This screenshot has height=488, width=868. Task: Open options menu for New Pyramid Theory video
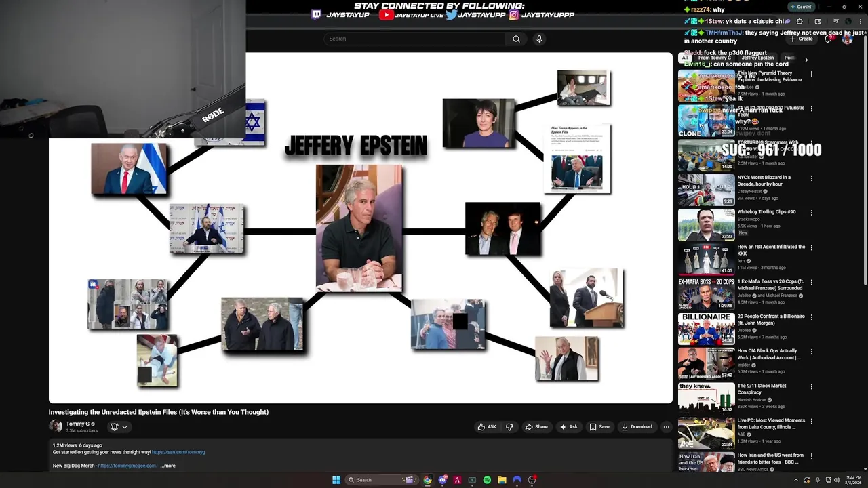812,74
